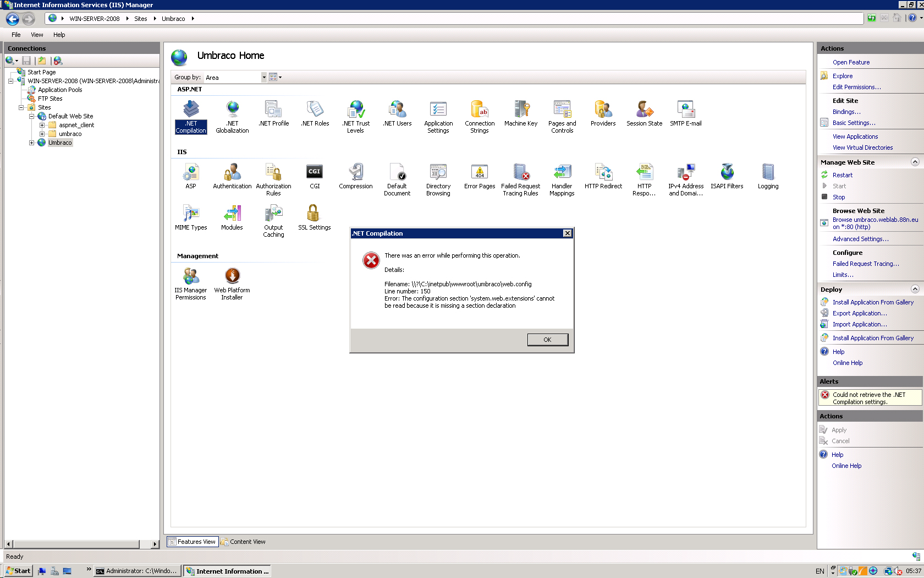
Task: Open Basic Settings... link
Action: point(854,123)
